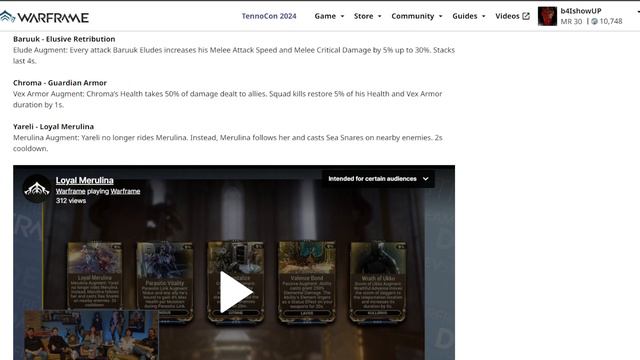The width and height of the screenshot is (640, 360).
Task: Click the Warframe channel name link
Action: pyautogui.click(x=70, y=191)
